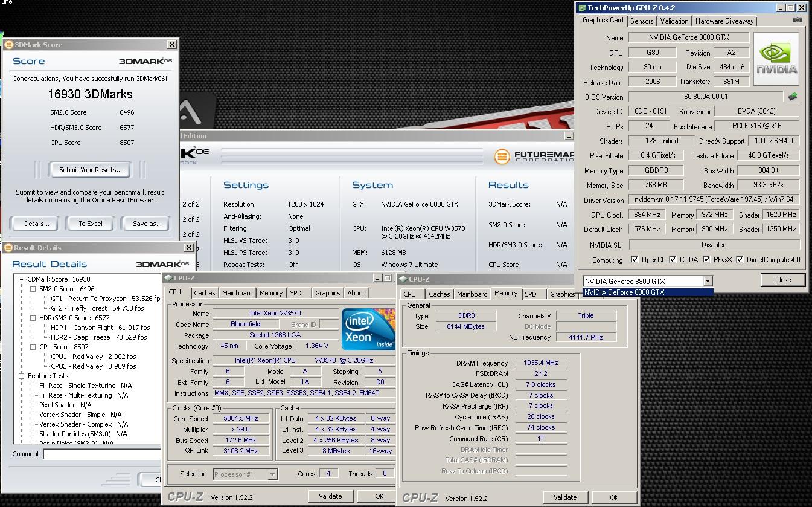Open the Caches tab in left CPU-Z
Viewport: 812px width, 507px height.
205,293
